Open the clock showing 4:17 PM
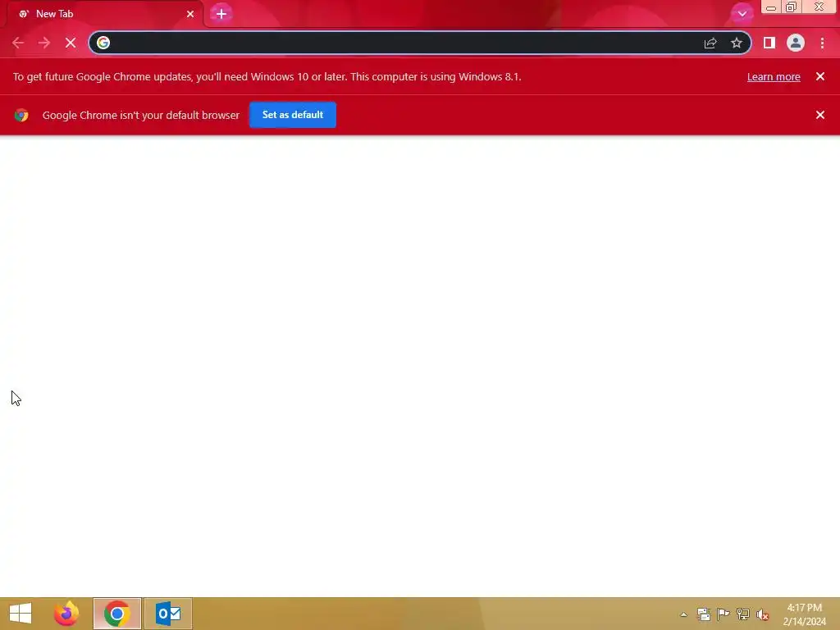Screen dimensions: 840x630 point(804,614)
